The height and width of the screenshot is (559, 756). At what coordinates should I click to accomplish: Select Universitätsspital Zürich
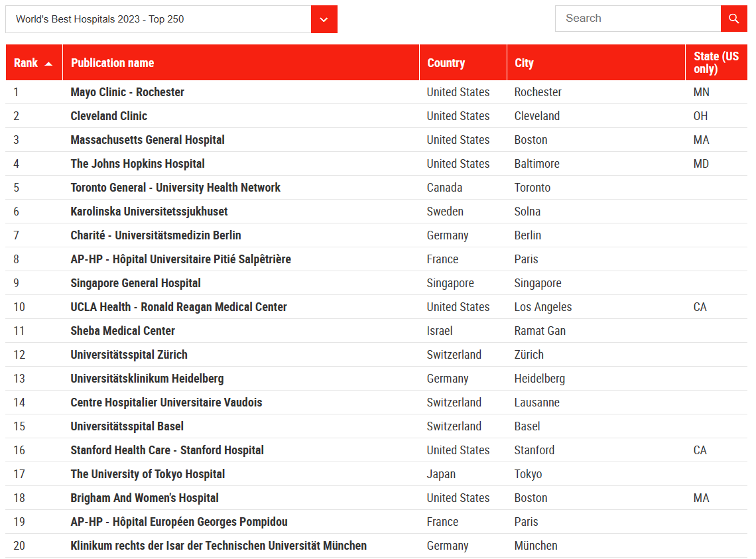tap(129, 355)
